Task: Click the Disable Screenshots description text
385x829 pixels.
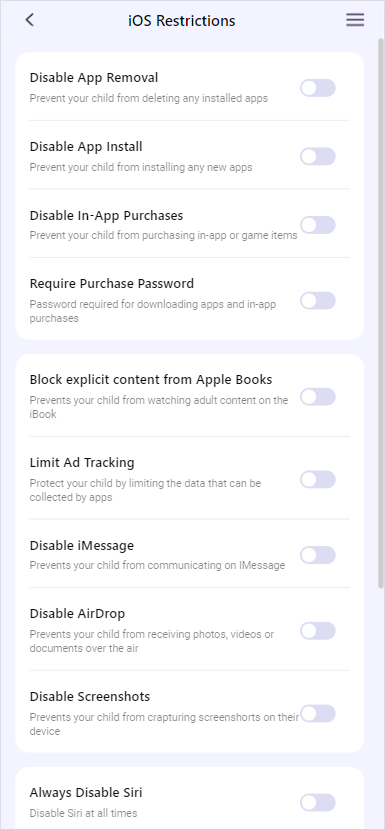Action: coord(164,724)
